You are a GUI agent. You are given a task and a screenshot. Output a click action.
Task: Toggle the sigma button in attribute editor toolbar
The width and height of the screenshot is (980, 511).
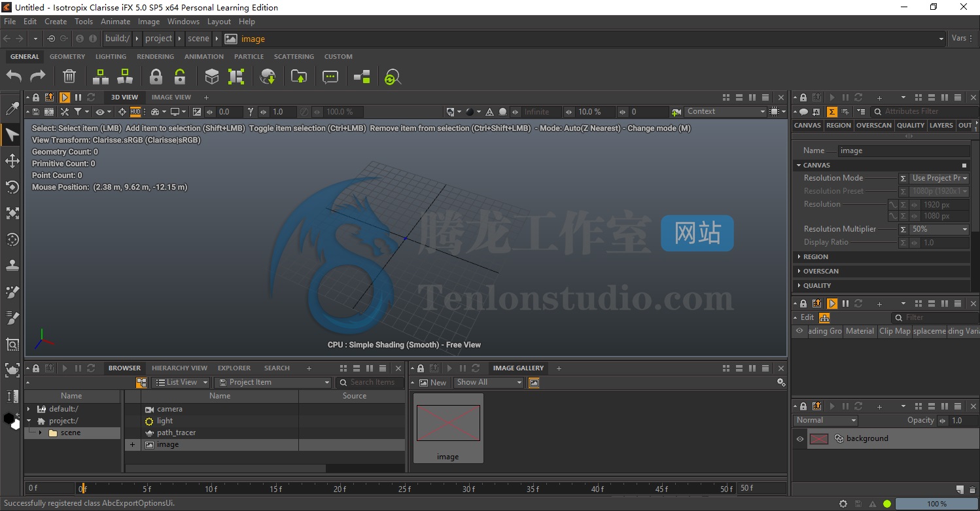831,112
